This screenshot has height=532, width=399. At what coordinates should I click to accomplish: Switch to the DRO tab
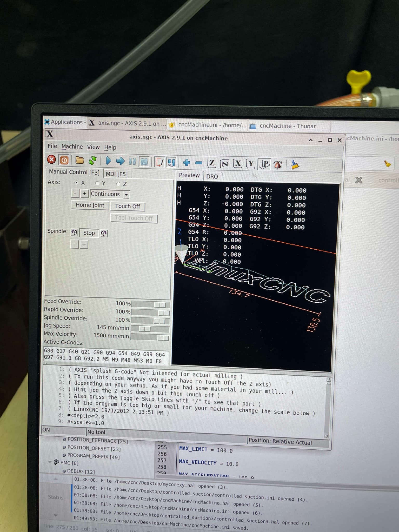point(212,176)
